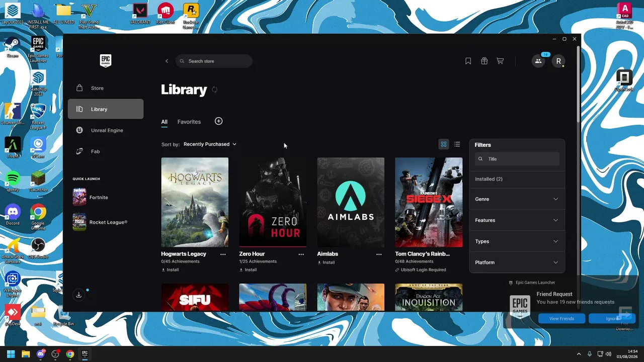Viewport: 644px width, 362px height.
Task: Open the wishlist bookmark icon
Action: click(x=468, y=61)
